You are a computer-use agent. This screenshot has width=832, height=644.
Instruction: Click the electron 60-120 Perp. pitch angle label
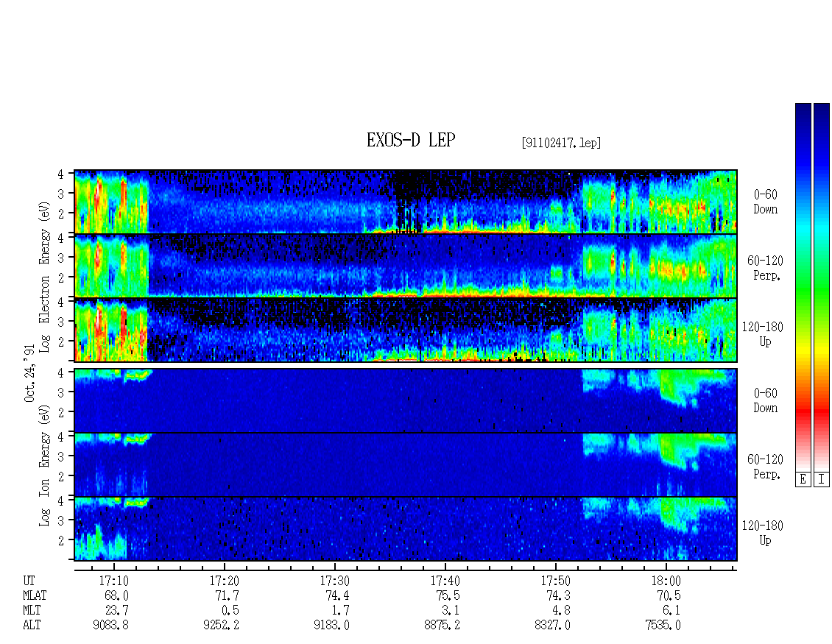click(765, 268)
